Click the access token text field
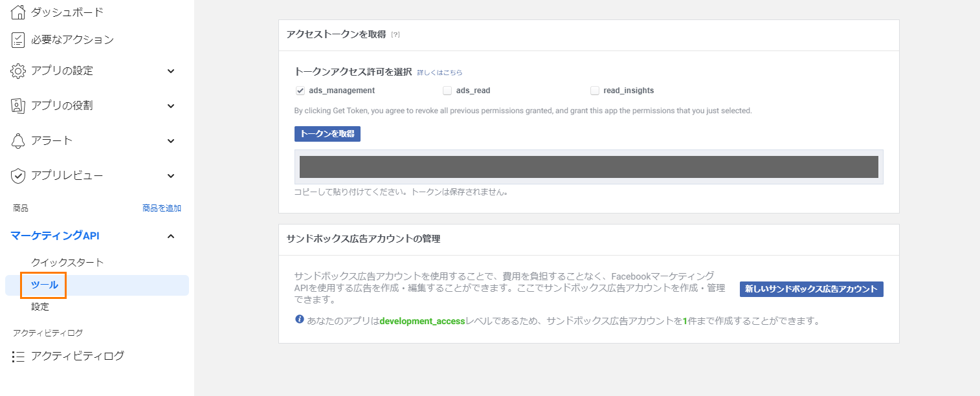Image resolution: width=980 pixels, height=396 pixels. tap(588, 167)
